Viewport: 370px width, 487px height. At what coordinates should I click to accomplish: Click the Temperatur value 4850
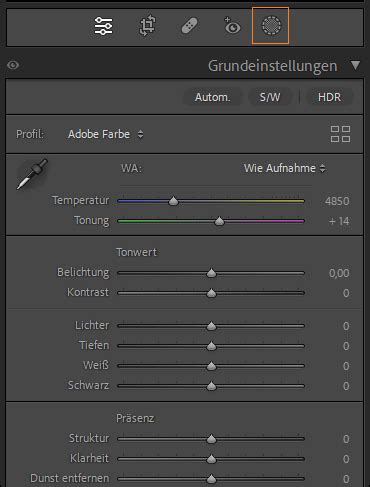(x=337, y=201)
